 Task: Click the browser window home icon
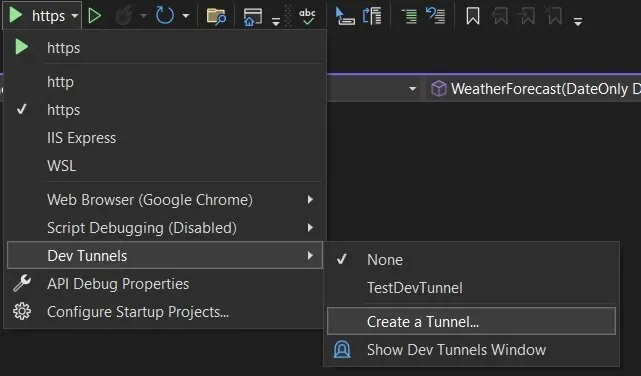click(x=253, y=17)
